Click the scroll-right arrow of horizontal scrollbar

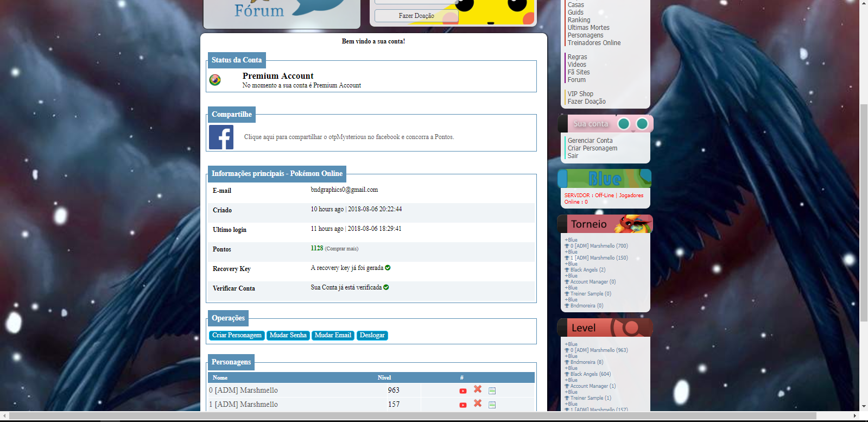coord(855,415)
